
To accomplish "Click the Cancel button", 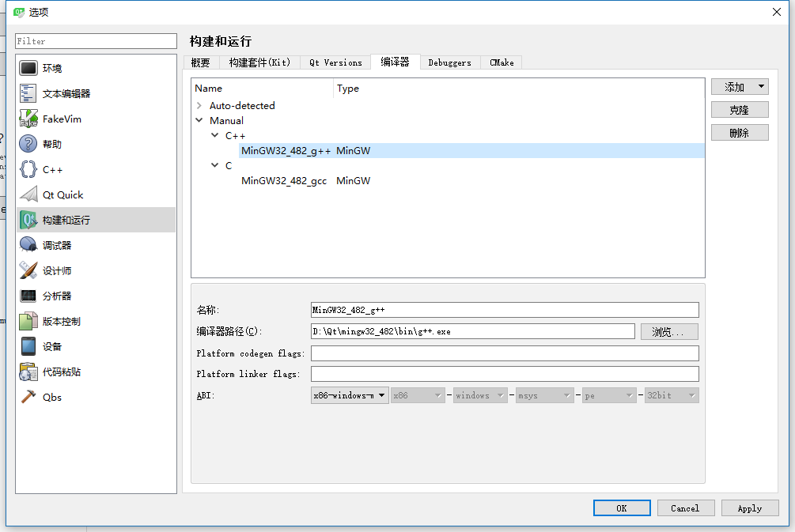I will pos(686,508).
